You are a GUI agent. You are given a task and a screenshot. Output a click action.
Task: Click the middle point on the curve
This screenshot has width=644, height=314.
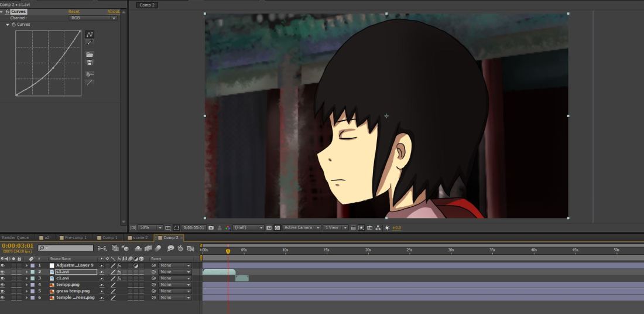click(53, 68)
